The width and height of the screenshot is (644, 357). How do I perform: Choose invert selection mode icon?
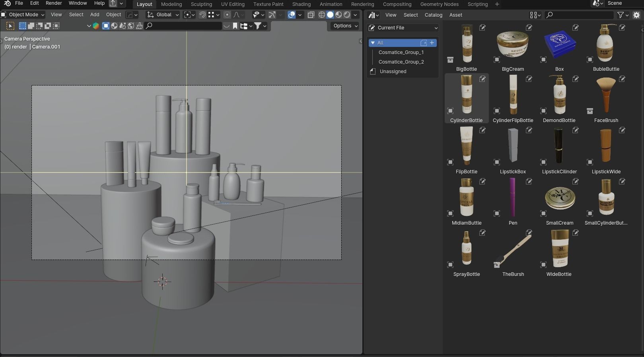click(48, 26)
